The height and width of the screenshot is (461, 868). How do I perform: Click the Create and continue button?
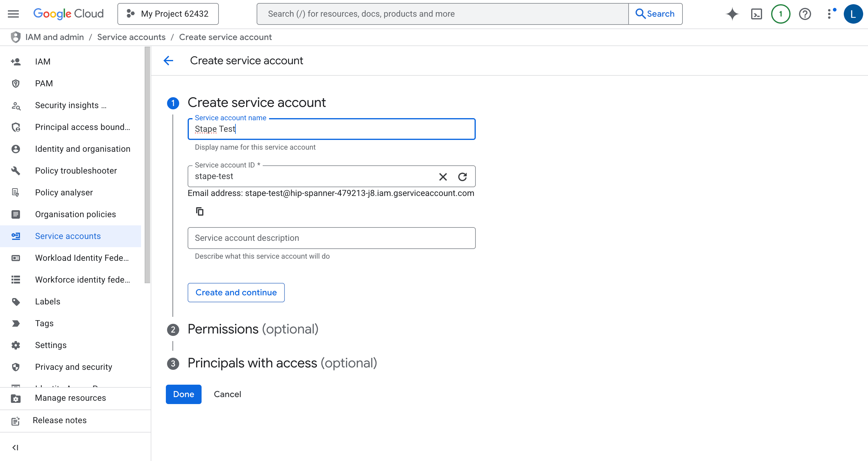[x=236, y=292]
